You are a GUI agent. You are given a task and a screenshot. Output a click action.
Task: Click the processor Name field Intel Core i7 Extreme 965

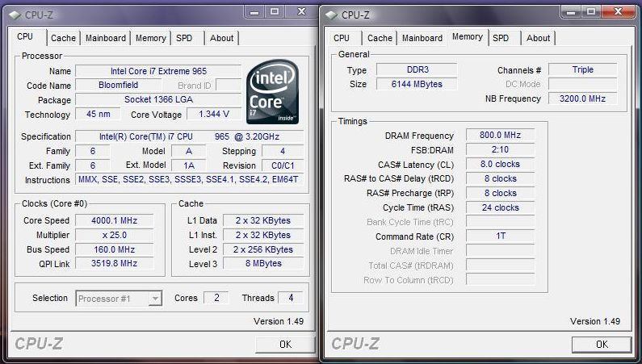point(158,71)
